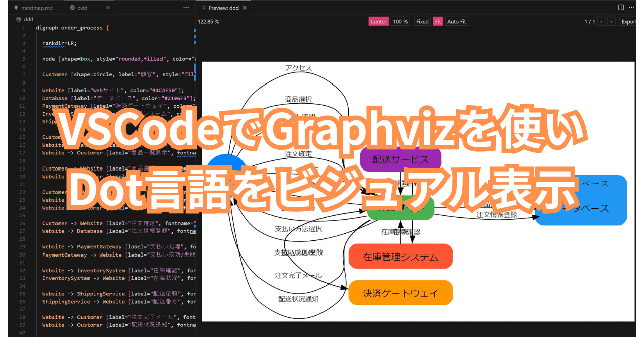Click the next page arrow in the preview toolbar
The width and height of the screenshot is (644, 337).
[611, 21]
